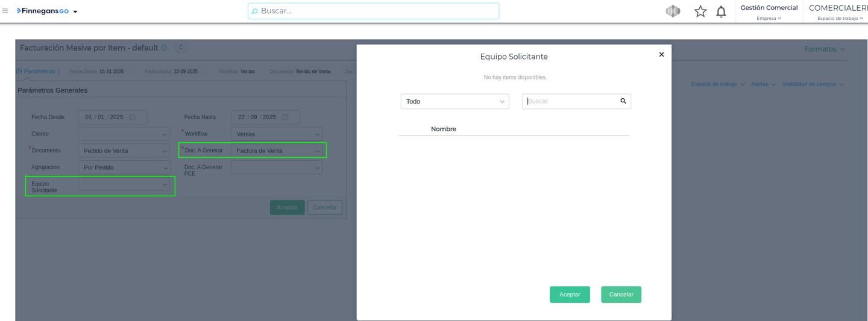Open the Workflow Ventas dropdown

click(x=277, y=134)
